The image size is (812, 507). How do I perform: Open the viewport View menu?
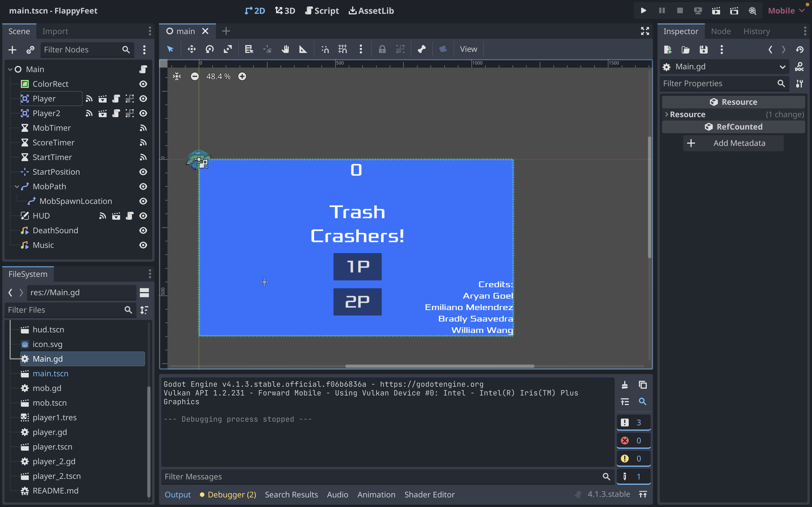(468, 49)
